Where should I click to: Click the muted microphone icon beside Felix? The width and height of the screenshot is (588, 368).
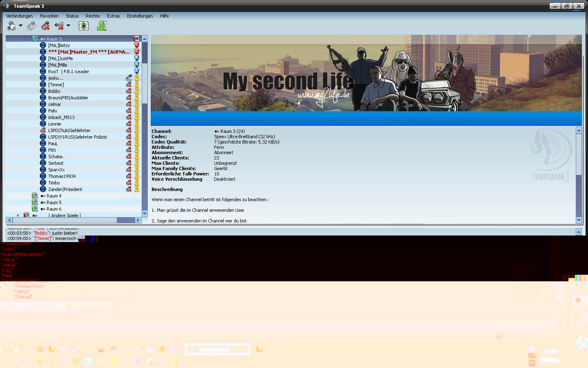(129, 110)
